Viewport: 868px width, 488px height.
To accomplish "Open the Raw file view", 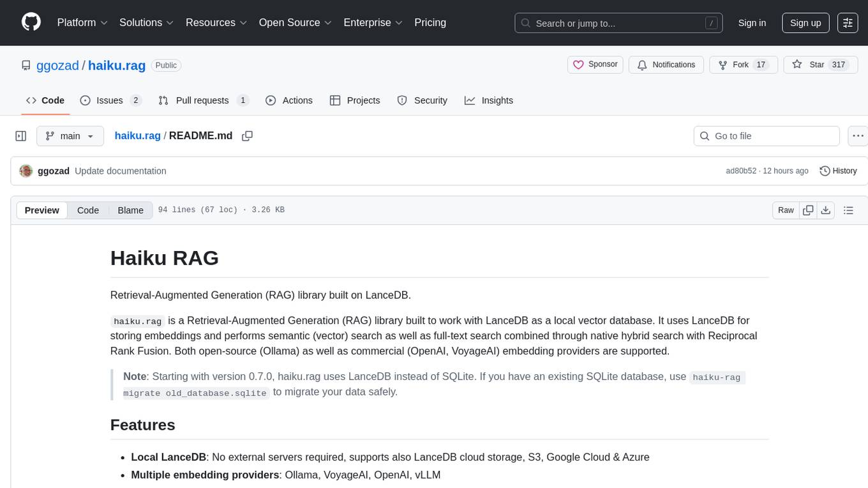I will (786, 210).
